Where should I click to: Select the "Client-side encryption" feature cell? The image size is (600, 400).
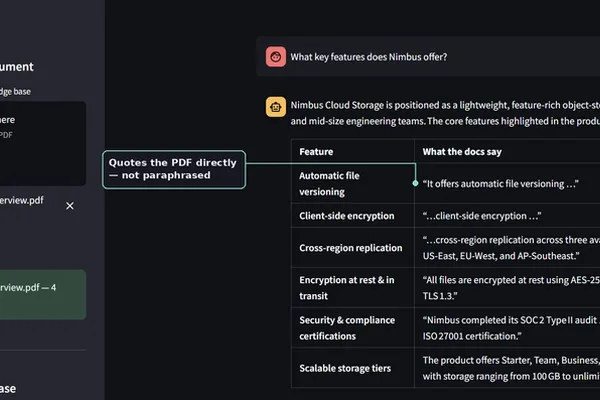[352, 216]
